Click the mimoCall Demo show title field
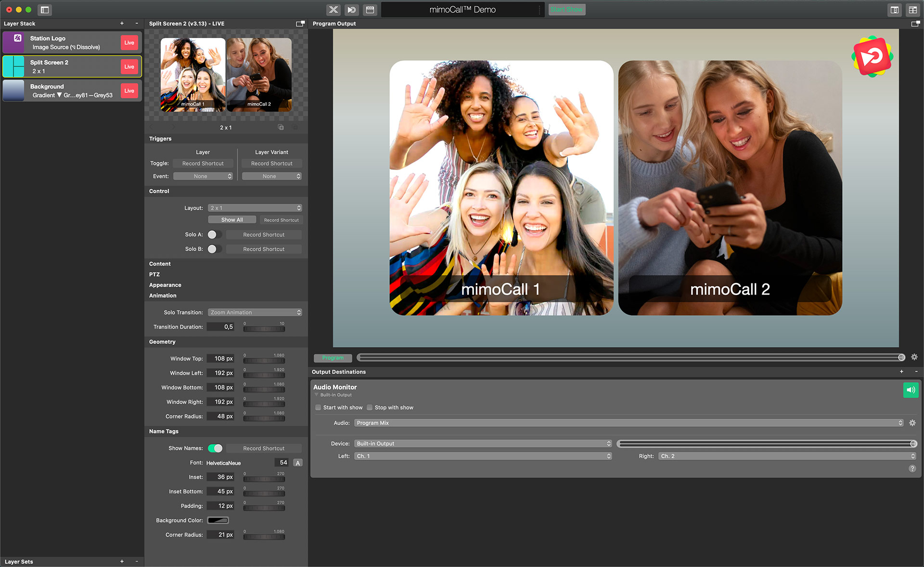924x567 pixels. [x=463, y=9]
